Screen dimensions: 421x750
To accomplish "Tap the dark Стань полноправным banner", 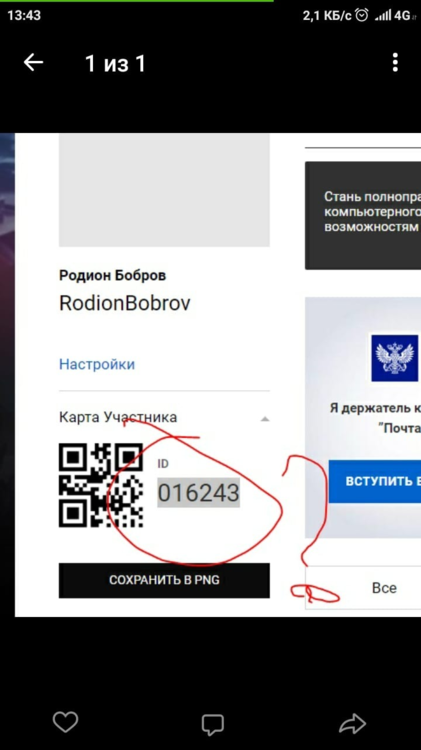I will pyautogui.click(x=363, y=215).
